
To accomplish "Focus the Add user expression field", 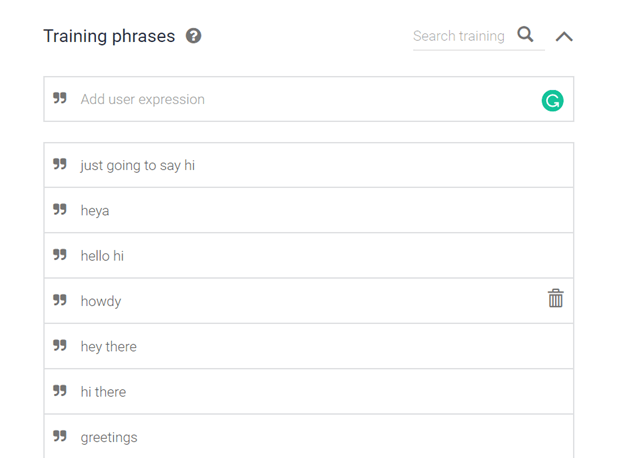I will pyautogui.click(x=300, y=99).
